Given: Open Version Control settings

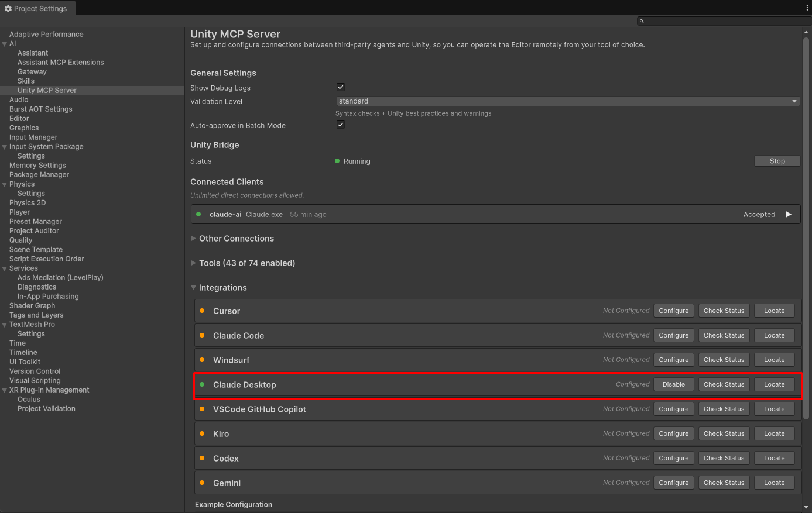Looking at the screenshot, I should tap(35, 371).
